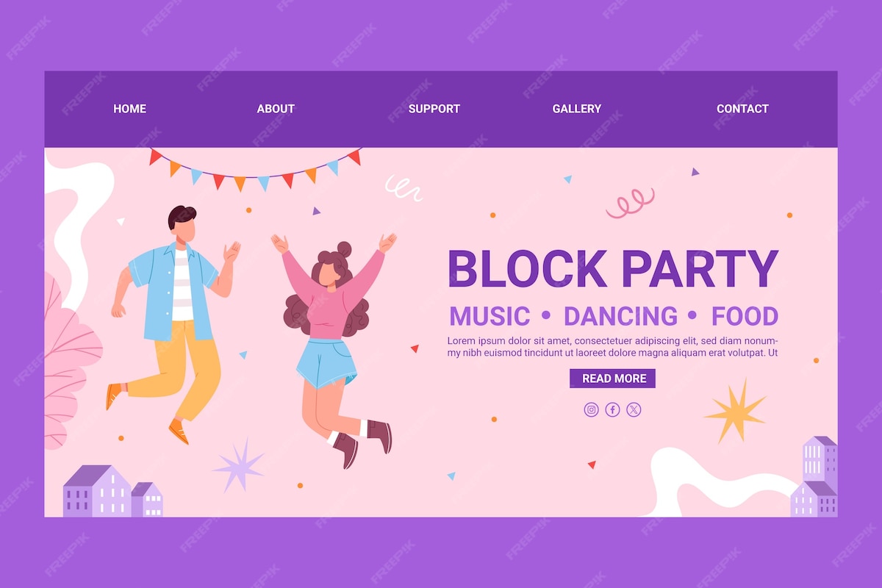Click the purple star near the houses
The image size is (882, 588).
(x=239, y=465)
